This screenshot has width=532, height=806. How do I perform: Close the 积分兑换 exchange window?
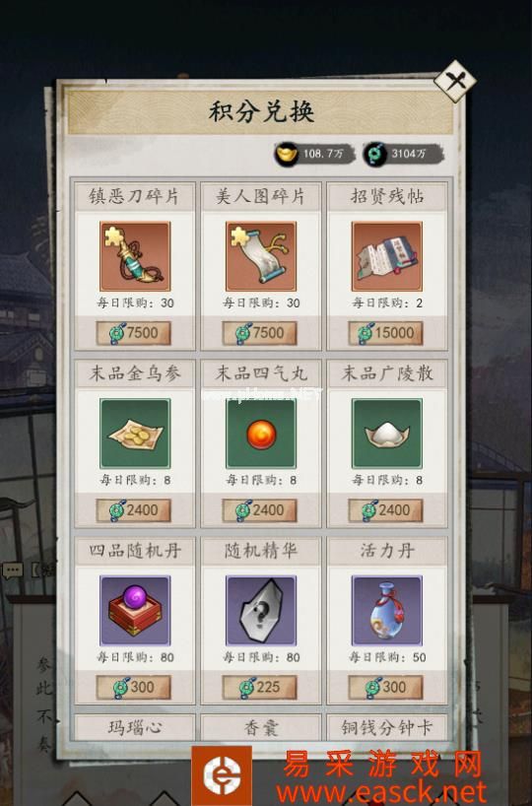(455, 81)
